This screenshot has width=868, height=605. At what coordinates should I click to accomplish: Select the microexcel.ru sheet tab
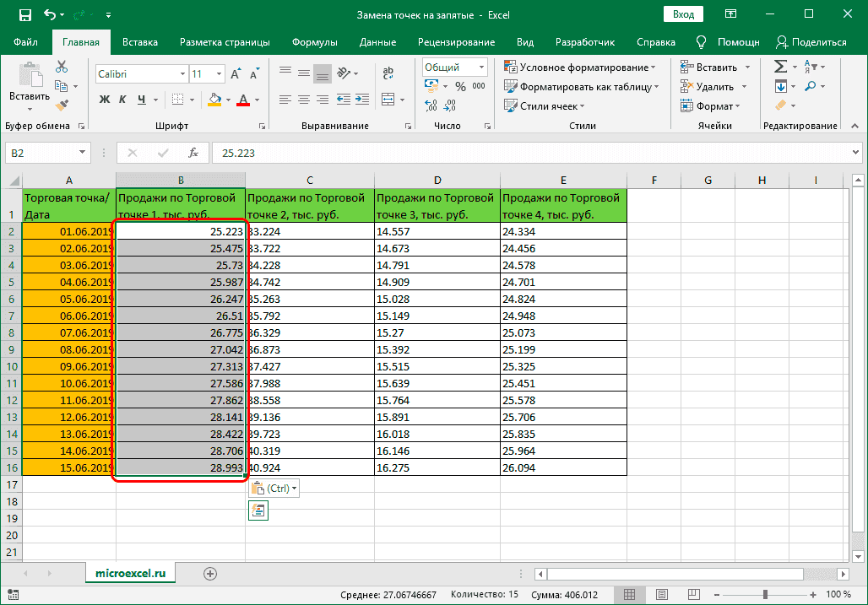pyautogui.click(x=129, y=571)
